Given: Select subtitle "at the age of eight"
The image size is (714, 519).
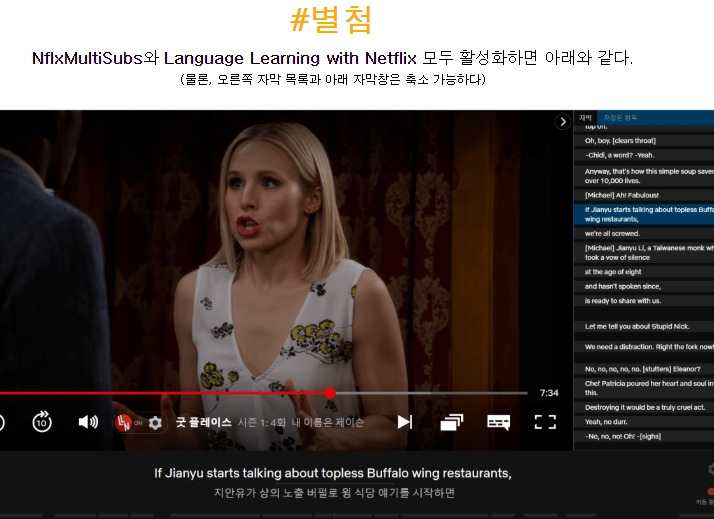Looking at the screenshot, I should pyautogui.click(x=644, y=272).
